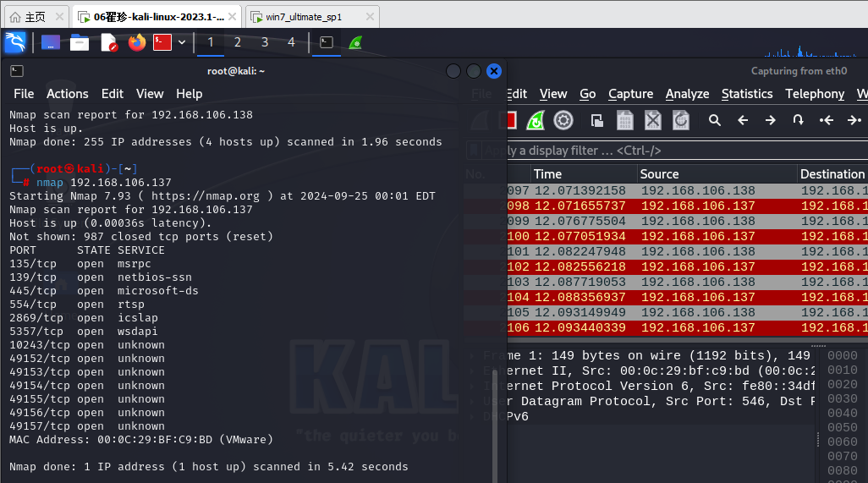Open the Kali applications menu icon
868x483 pixels.
(15, 42)
